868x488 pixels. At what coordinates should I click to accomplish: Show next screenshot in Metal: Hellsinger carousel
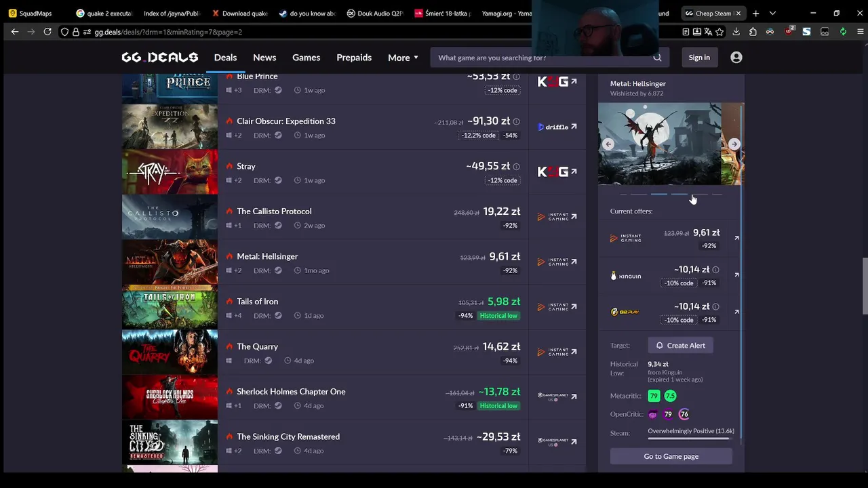pyautogui.click(x=734, y=144)
